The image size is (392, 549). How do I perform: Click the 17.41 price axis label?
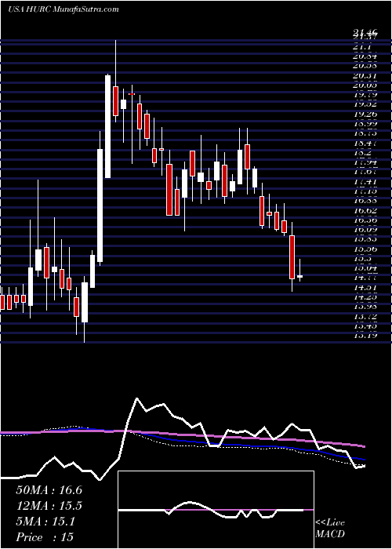(364, 182)
